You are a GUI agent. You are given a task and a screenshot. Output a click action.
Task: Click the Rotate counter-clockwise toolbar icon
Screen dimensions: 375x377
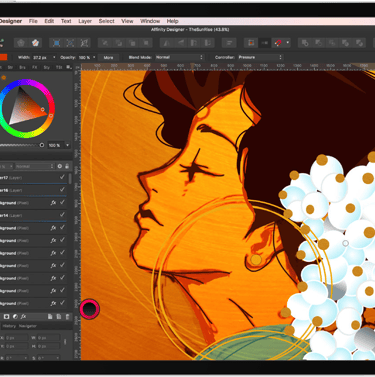(194, 43)
